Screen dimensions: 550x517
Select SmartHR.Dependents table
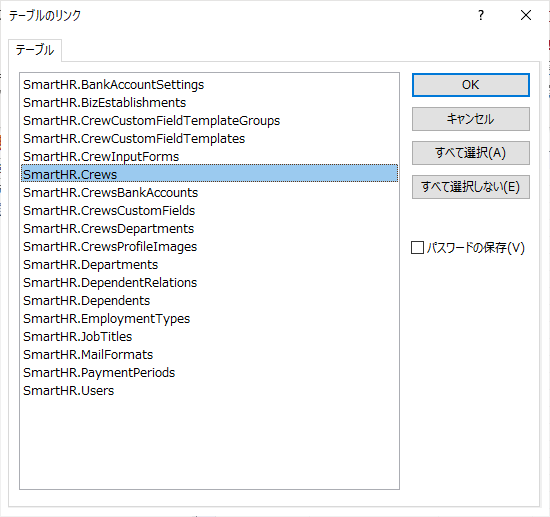tap(209, 301)
